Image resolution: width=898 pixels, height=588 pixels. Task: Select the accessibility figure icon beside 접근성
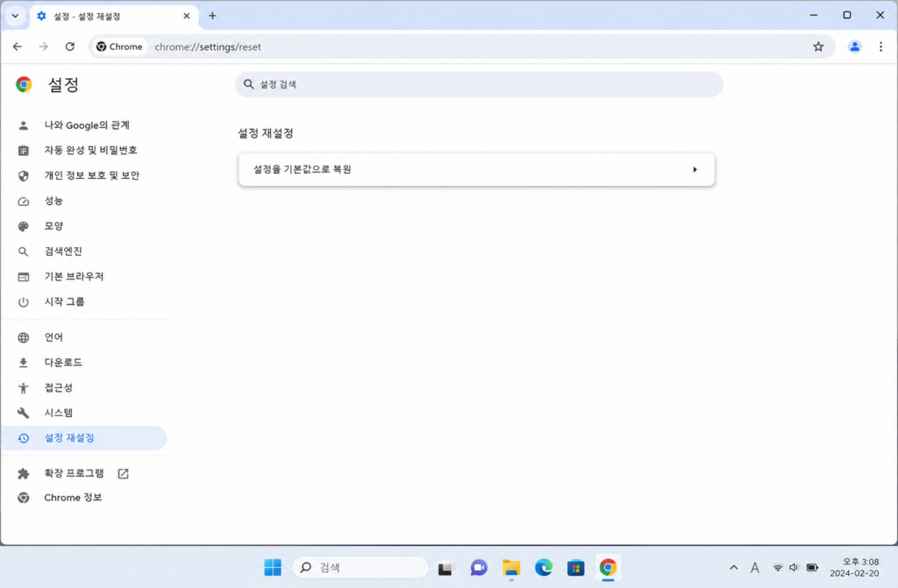click(24, 387)
